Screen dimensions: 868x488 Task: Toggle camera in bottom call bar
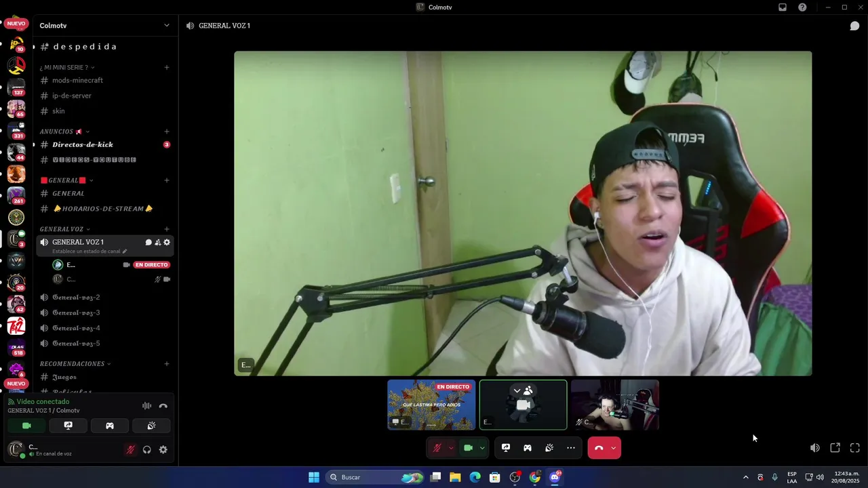click(x=468, y=448)
